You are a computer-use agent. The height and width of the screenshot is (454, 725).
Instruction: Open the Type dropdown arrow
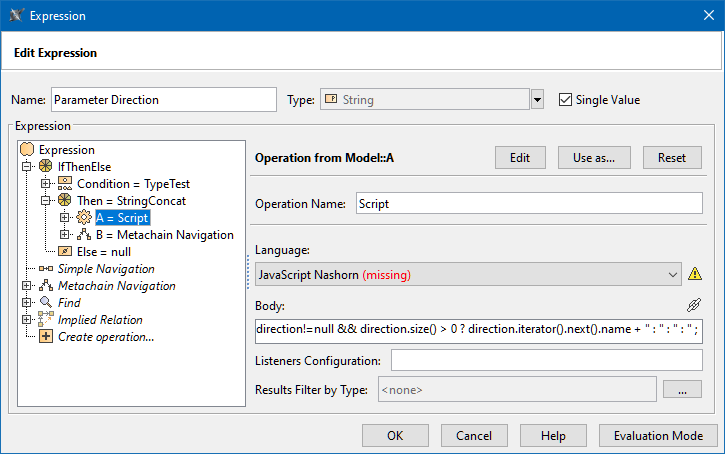[x=537, y=100]
